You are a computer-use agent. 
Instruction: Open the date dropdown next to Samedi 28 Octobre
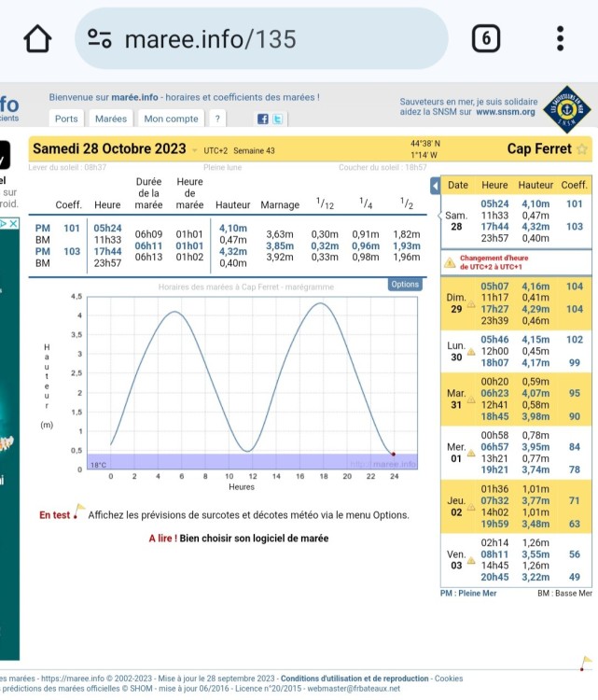coord(194,150)
